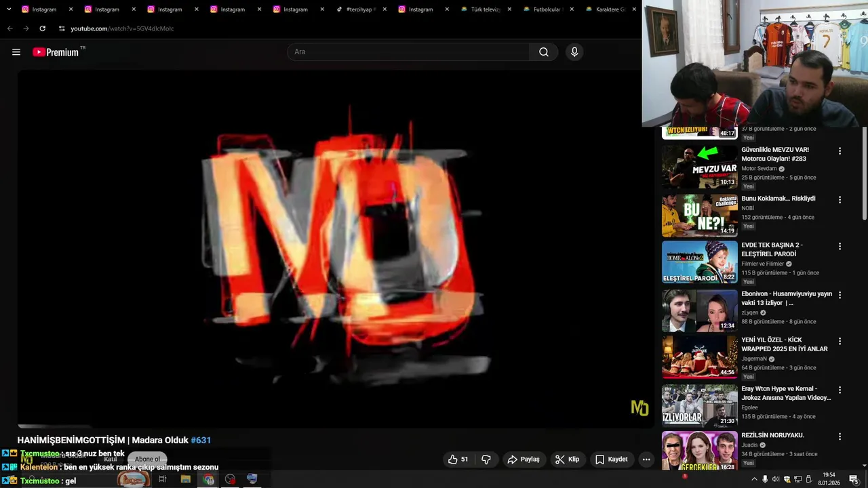This screenshot has height=488, width=868.
Task: Open options menu for Eray Wtcn Hype video
Action: (x=840, y=390)
